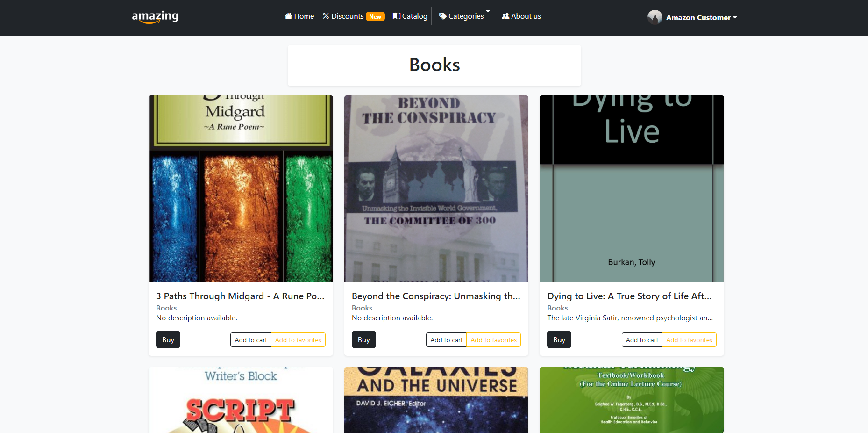
Task: Open the Dying to Live cover image
Action: 632,189
